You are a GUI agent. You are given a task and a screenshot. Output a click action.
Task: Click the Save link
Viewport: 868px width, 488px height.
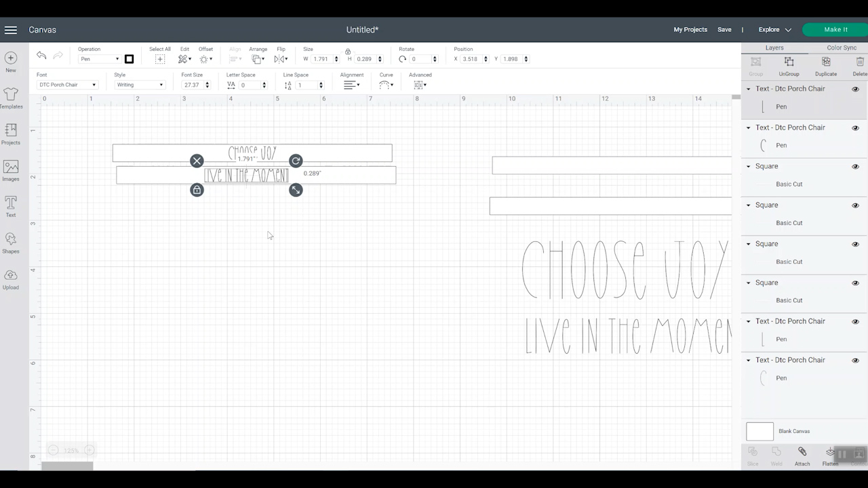[724, 30]
